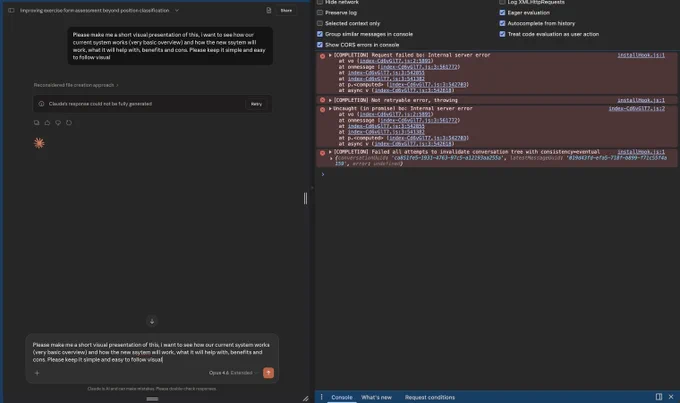Expand the 'Uncaught (in promise)' error
This screenshot has width=680, height=403.
point(330,108)
